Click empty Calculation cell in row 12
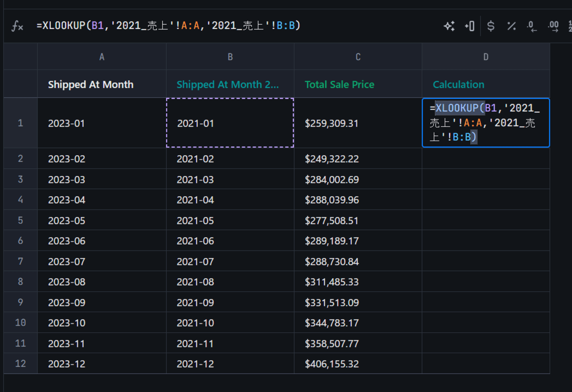The width and height of the screenshot is (572, 392). pyautogui.click(x=486, y=363)
